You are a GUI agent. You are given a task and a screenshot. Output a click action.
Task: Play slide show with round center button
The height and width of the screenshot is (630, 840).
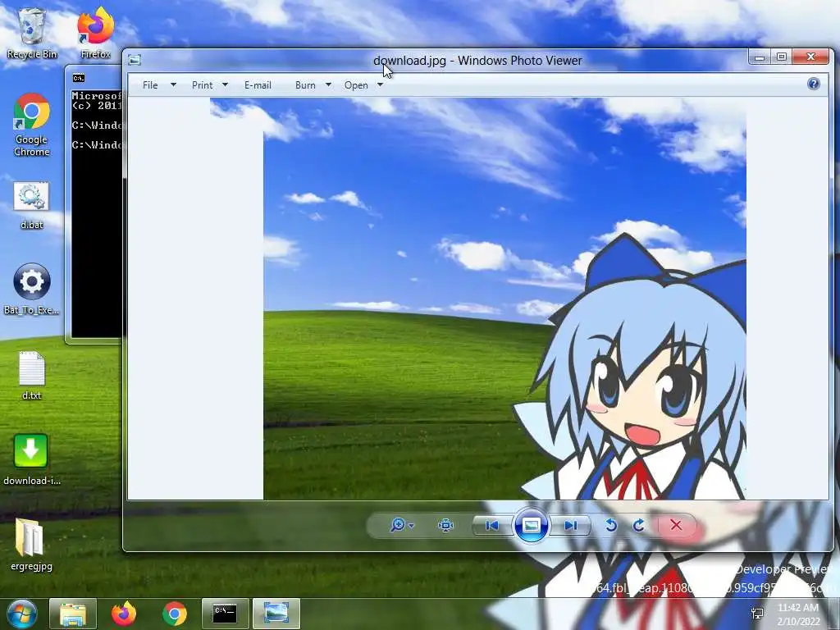(531, 526)
